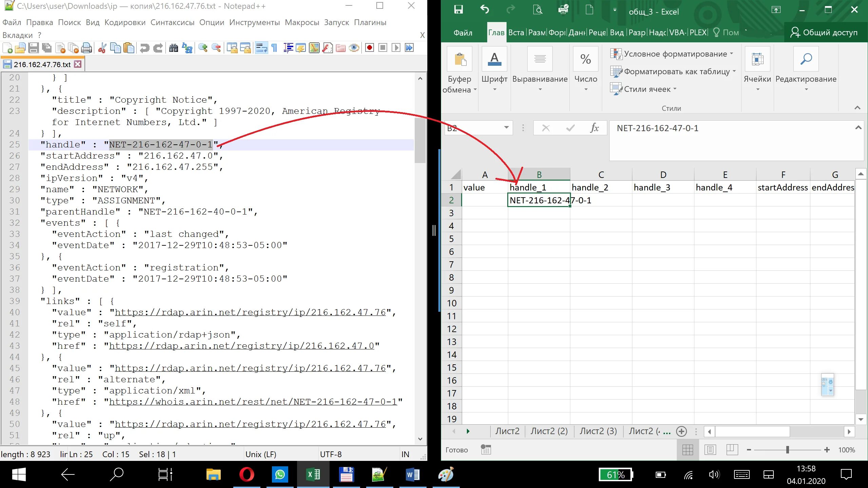Click the Zoom In magnifier icon
Screen dimensions: 868x488
[x=203, y=48]
